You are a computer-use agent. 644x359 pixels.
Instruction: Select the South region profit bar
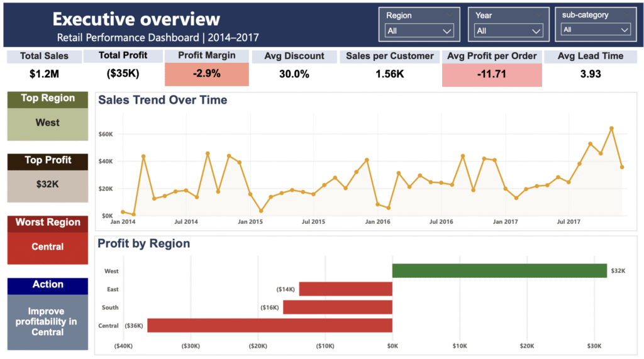point(338,307)
